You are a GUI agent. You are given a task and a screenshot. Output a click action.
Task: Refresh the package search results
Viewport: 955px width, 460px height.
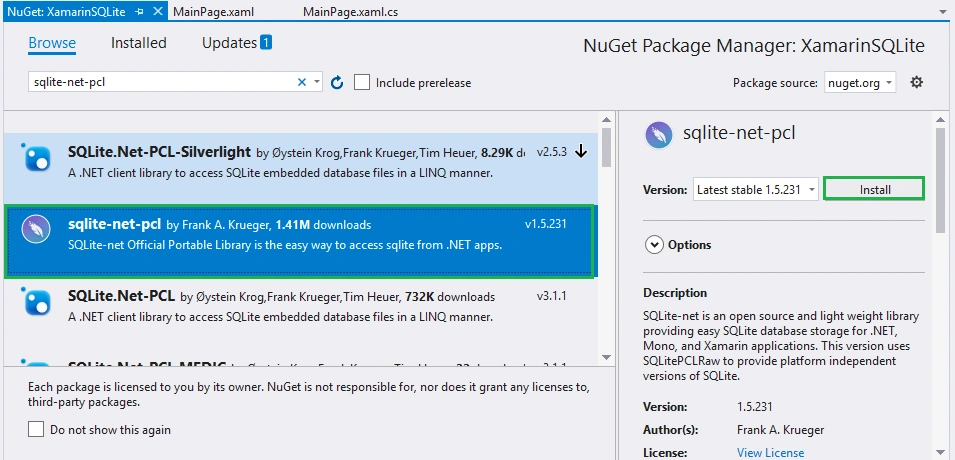[x=337, y=82]
